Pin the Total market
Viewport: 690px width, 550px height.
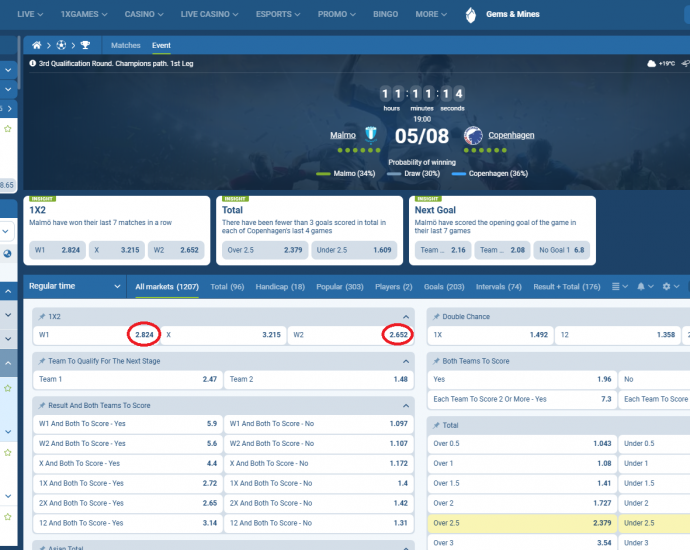coord(436,425)
